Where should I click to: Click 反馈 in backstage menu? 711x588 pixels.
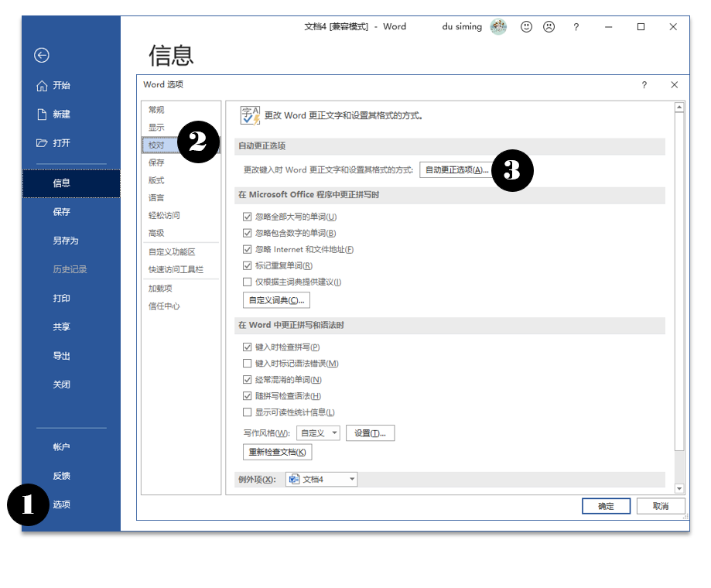(x=71, y=476)
